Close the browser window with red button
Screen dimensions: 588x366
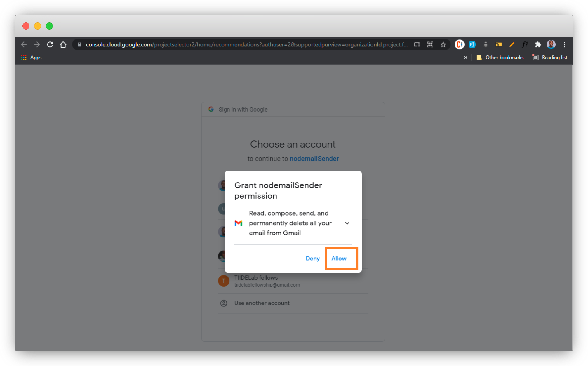[26, 26]
